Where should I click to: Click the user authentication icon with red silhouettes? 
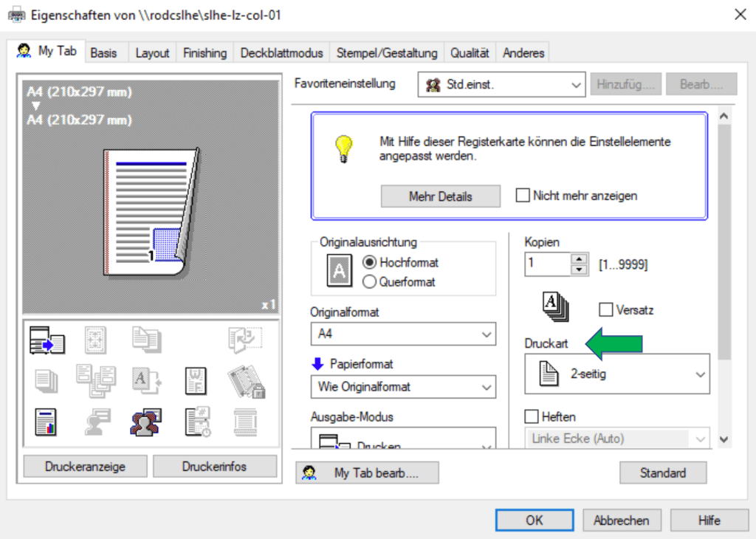pyautogui.click(x=147, y=422)
